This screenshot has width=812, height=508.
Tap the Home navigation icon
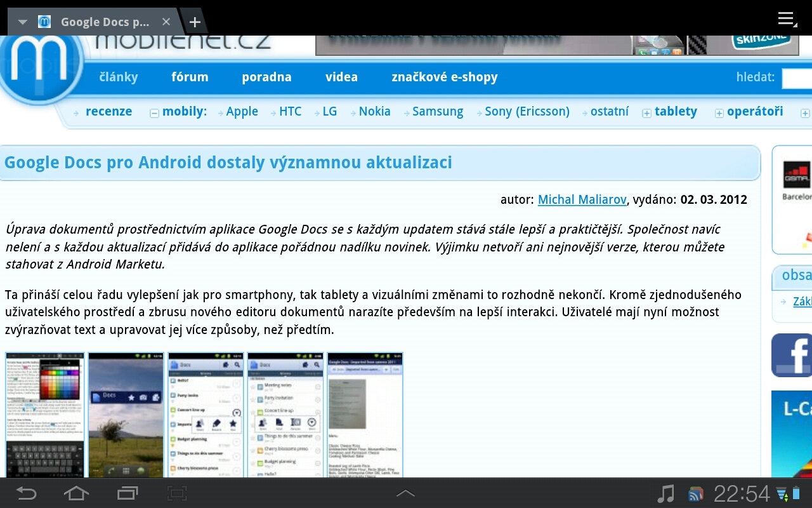click(75, 493)
